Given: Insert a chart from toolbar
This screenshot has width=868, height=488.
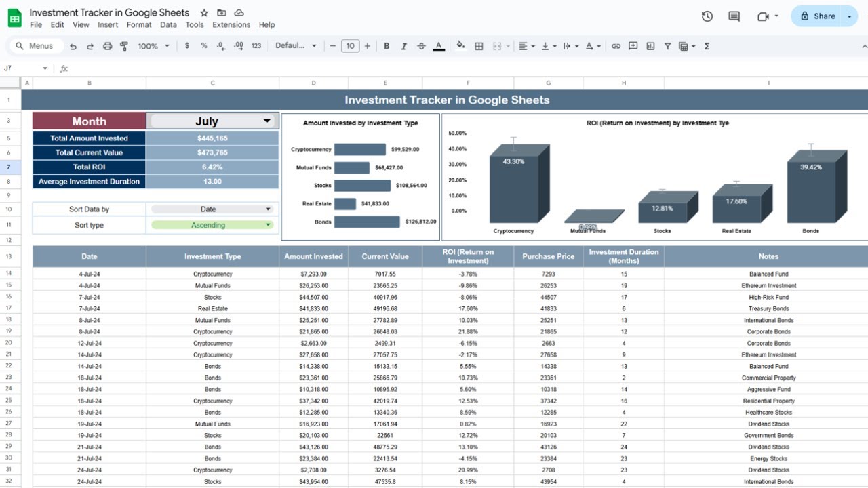Looking at the screenshot, I should (651, 46).
